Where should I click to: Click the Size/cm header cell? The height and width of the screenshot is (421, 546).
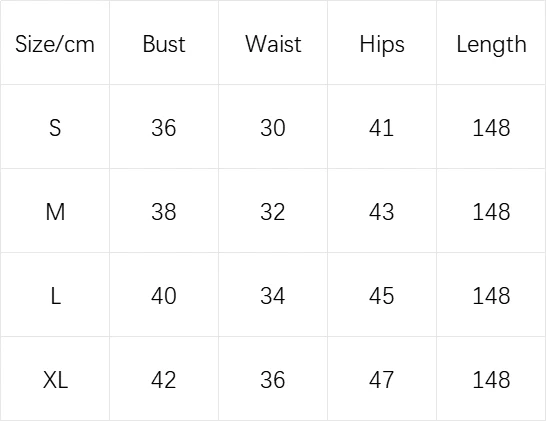[x=55, y=44]
